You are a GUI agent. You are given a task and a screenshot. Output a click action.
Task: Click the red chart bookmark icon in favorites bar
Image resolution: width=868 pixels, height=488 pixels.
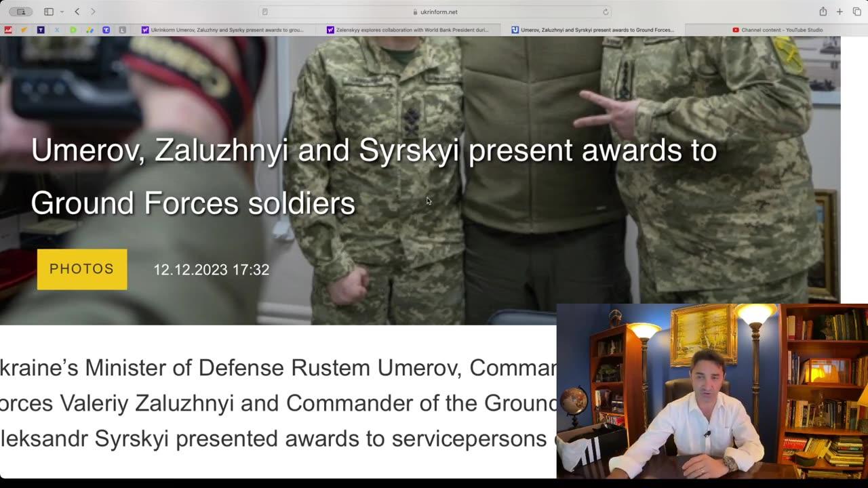9,30
